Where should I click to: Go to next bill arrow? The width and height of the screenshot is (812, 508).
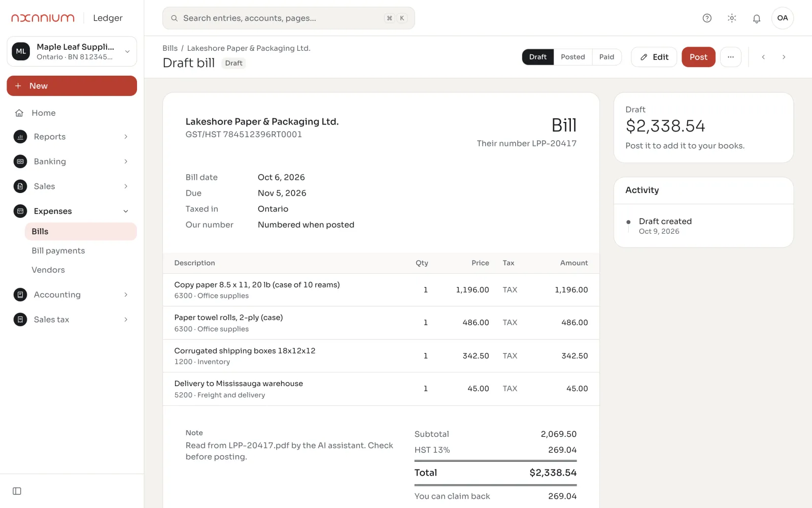point(784,57)
